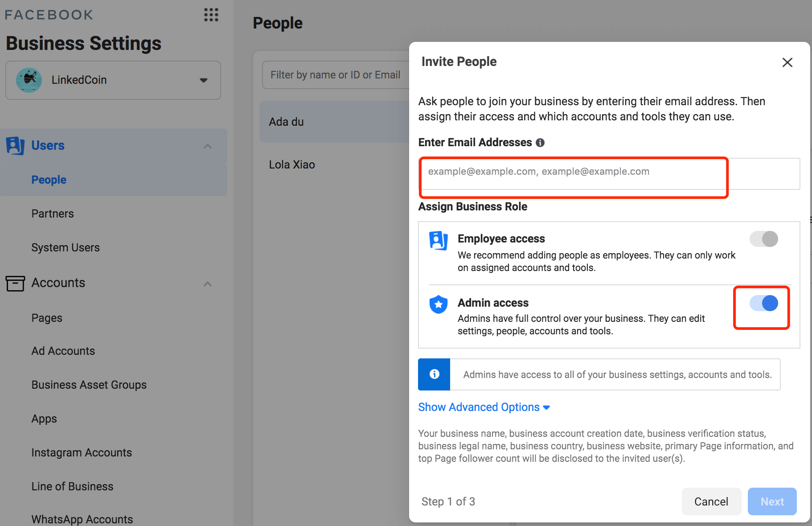Click the Cancel button
812x526 pixels.
[711, 501]
